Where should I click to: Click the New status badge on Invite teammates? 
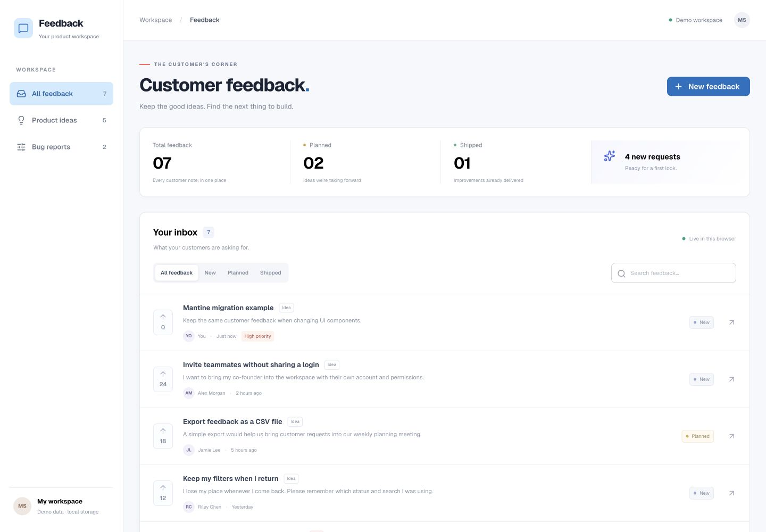pyautogui.click(x=702, y=379)
